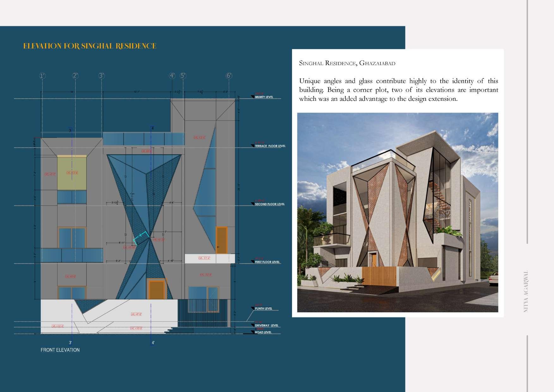Click section mark 3' below the elevation

tap(70, 343)
